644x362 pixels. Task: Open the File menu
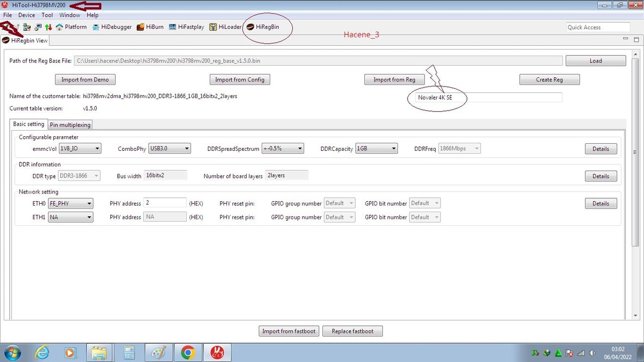(x=8, y=15)
